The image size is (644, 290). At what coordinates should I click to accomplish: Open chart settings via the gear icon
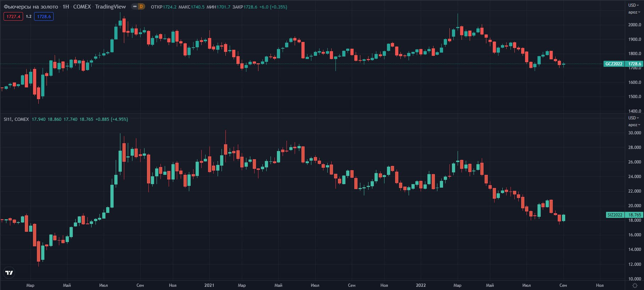635,285
